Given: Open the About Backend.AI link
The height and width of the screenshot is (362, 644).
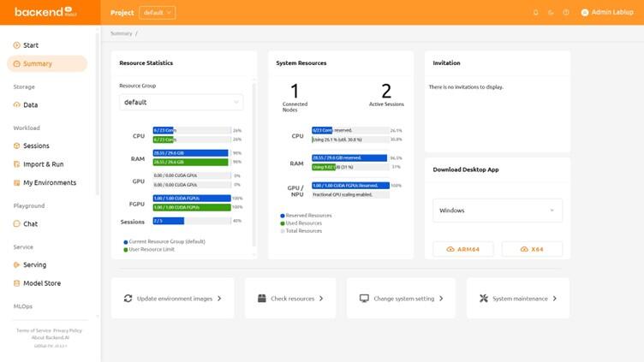Looking at the screenshot, I should (x=51, y=337).
